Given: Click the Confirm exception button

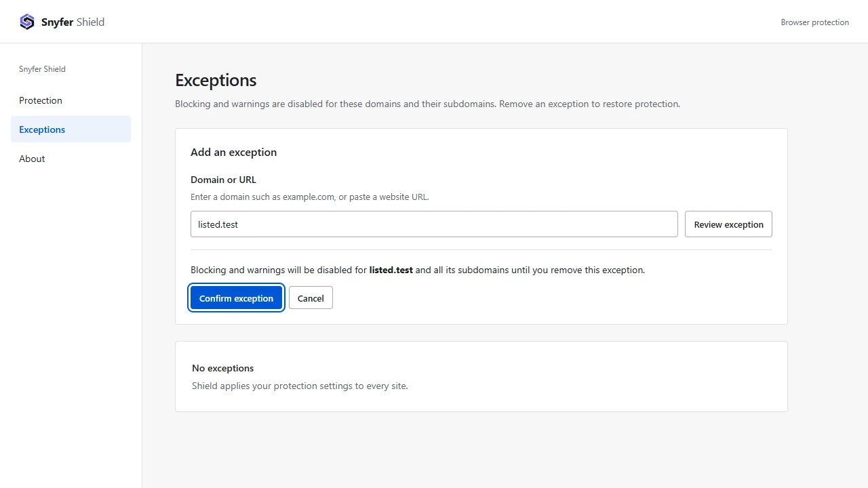Looking at the screenshot, I should click(236, 298).
